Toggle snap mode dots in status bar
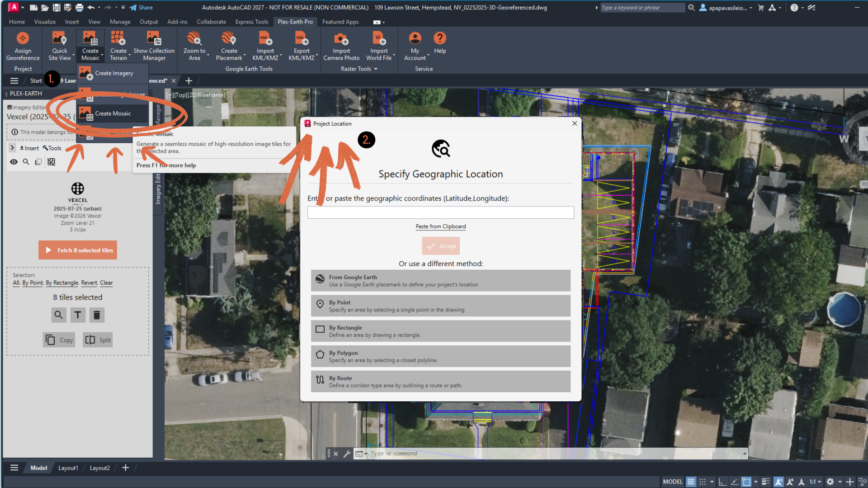This screenshot has width=868, height=488. coord(703,482)
